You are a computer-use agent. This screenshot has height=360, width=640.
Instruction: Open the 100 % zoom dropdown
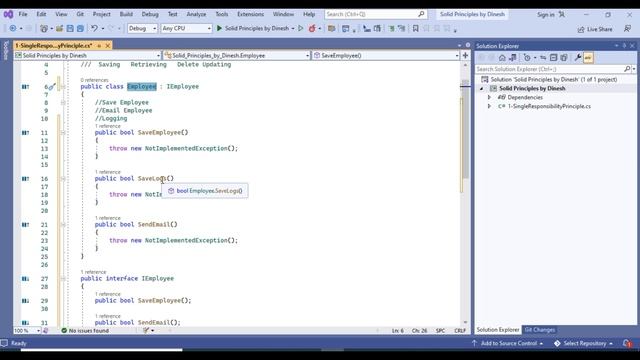(x=27, y=331)
